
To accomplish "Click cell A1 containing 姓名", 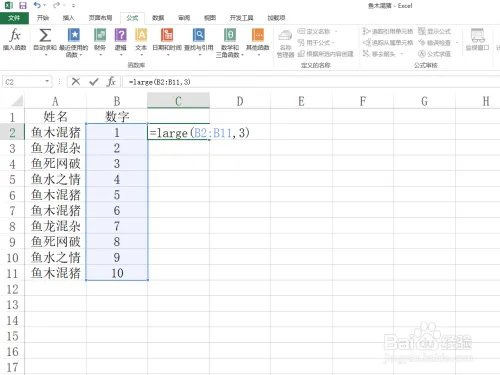I will click(55, 116).
